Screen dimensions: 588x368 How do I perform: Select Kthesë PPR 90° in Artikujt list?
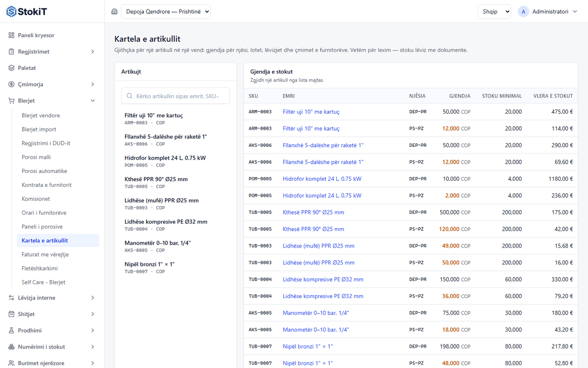point(175,183)
